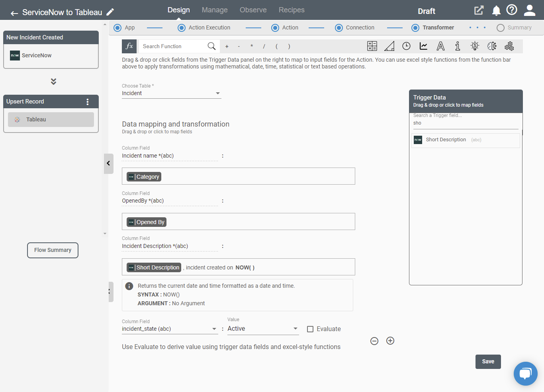Open math functions calculator icon
The height and width of the screenshot is (392, 544).
point(372,46)
